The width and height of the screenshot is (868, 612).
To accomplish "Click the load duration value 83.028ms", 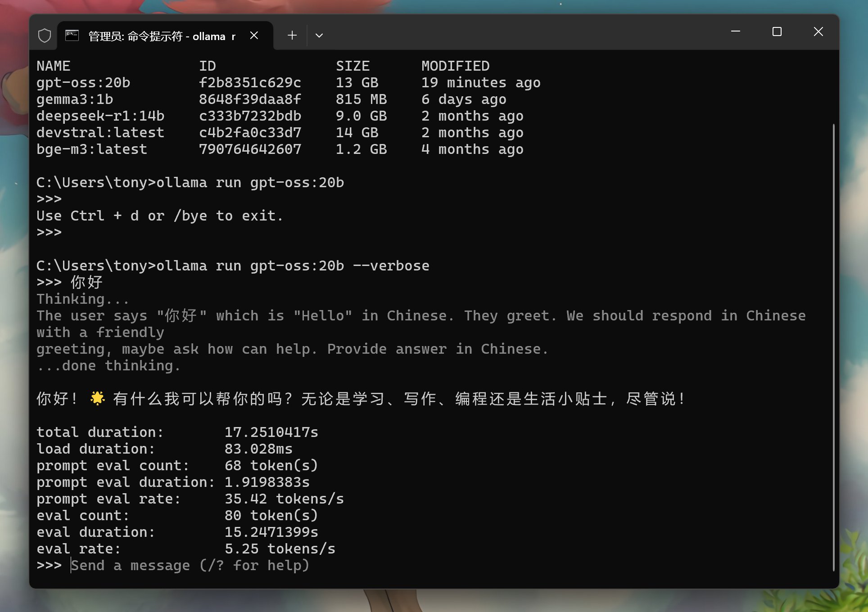I will 258,449.
